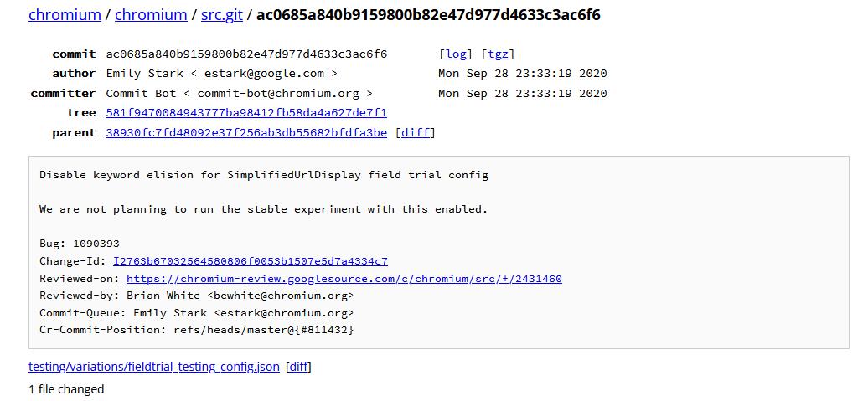Image resolution: width=868 pixels, height=401 pixels.
Task: Click the commit hash in the commit row
Action: (246, 54)
